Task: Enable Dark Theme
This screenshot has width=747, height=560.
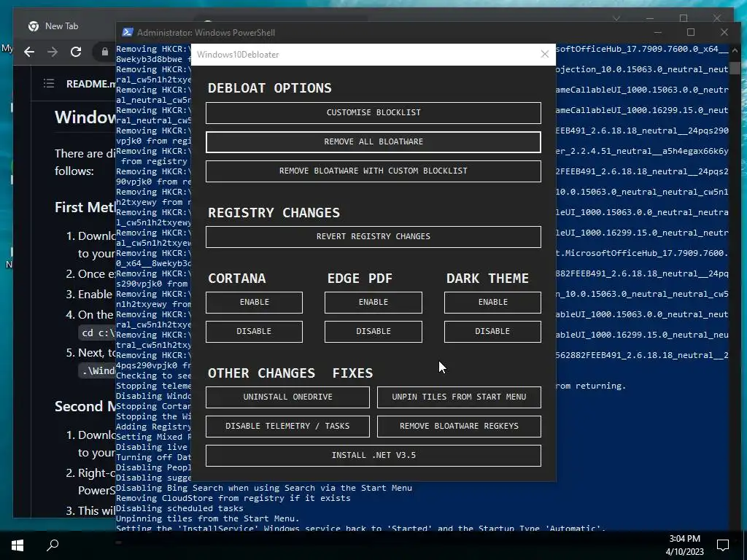Action: point(492,303)
